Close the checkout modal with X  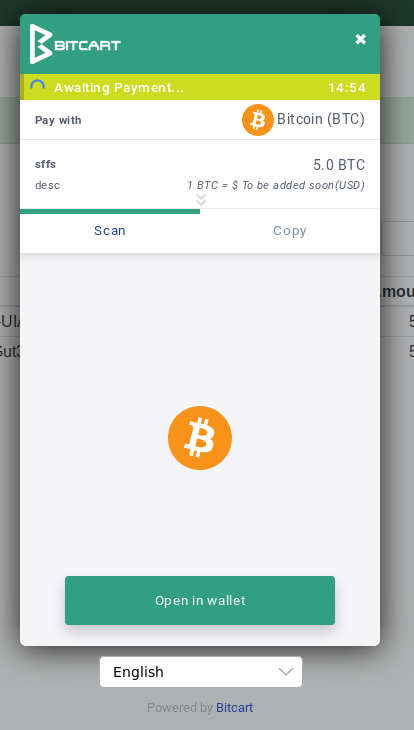(x=360, y=39)
